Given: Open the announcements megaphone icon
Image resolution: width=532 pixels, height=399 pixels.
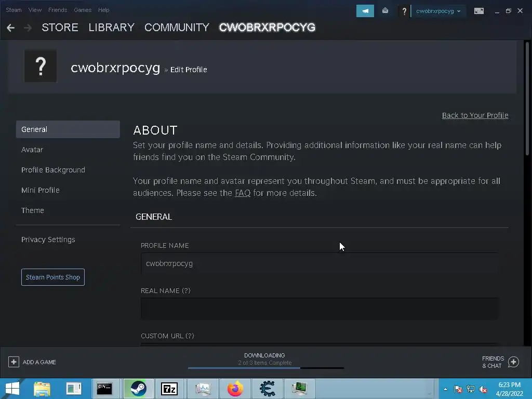Looking at the screenshot, I should 365,11.
